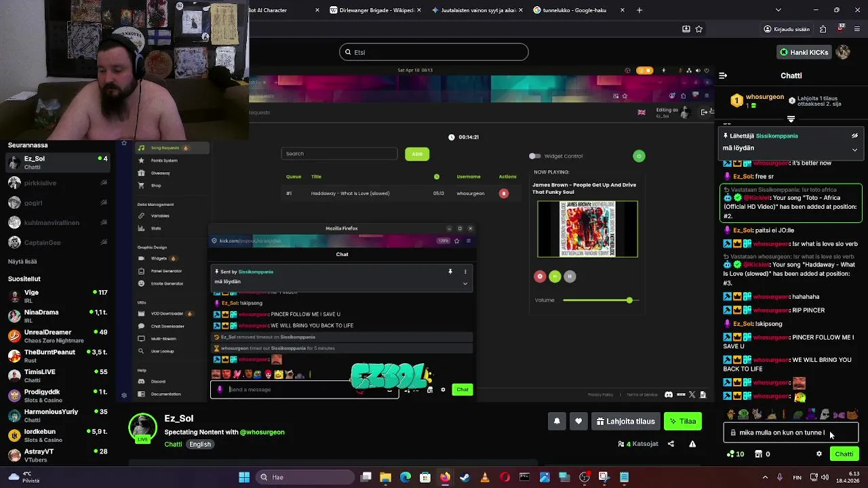
Task: Open Firefox hamburger menu
Action: coord(858,29)
